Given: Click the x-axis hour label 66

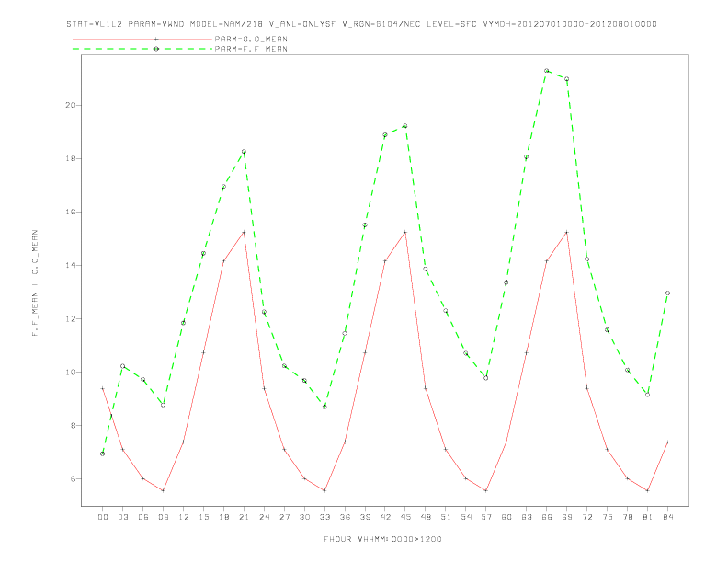Looking at the screenshot, I should click(547, 517).
